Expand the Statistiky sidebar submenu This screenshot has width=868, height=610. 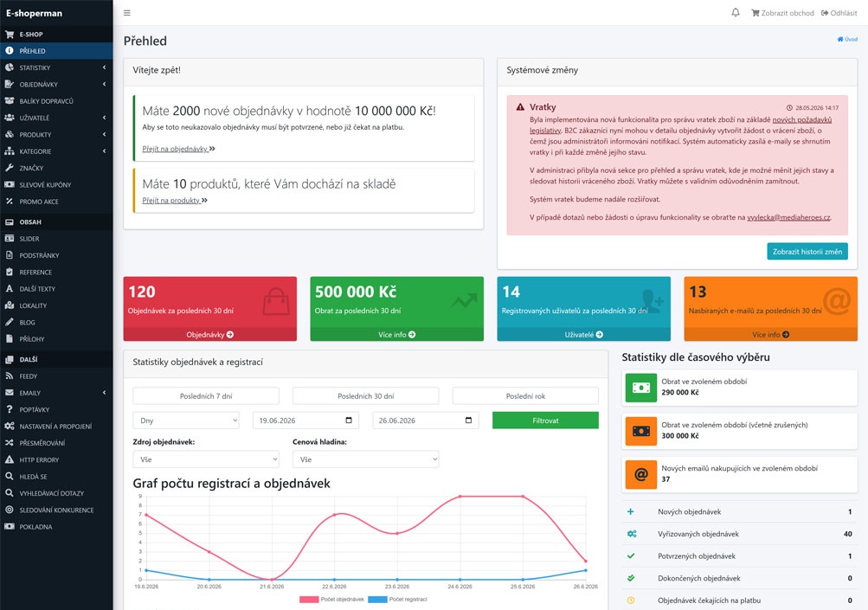(104, 67)
